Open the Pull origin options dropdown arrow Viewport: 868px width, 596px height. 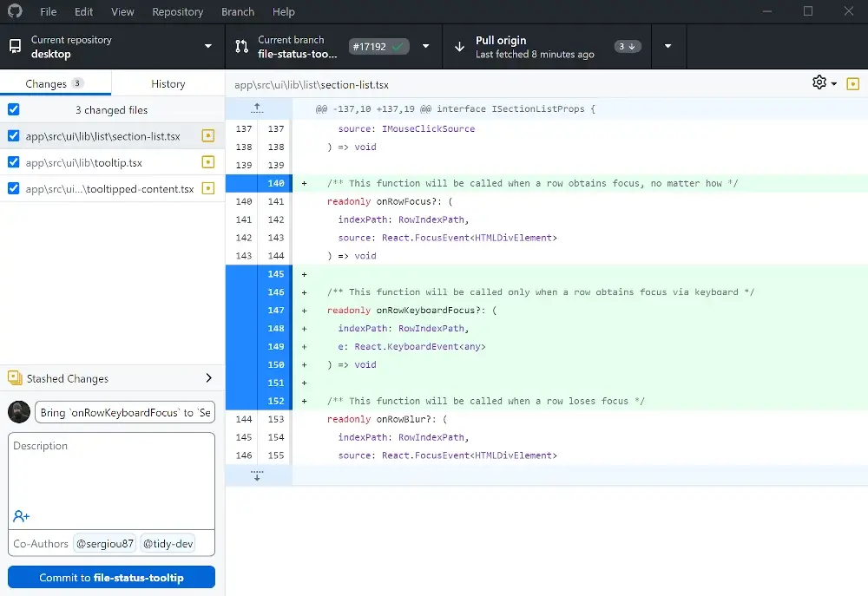point(667,46)
